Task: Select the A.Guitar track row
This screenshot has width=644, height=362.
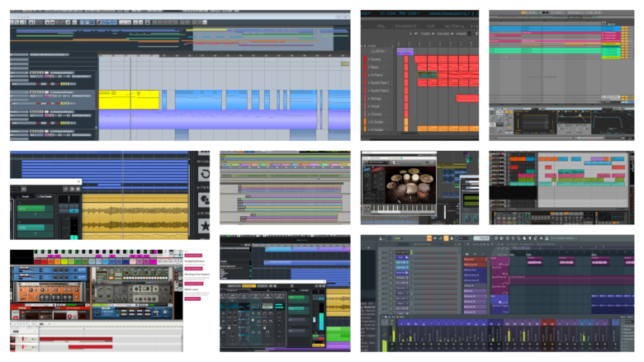Action: tap(378, 129)
